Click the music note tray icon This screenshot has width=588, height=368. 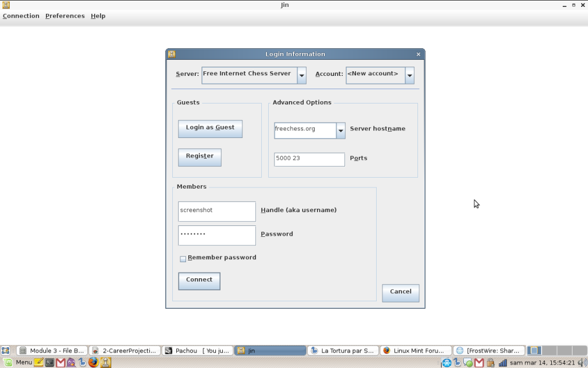(458, 363)
